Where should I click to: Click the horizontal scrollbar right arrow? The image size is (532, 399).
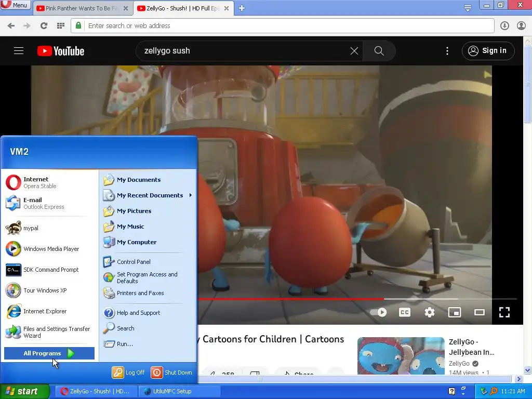point(518,379)
